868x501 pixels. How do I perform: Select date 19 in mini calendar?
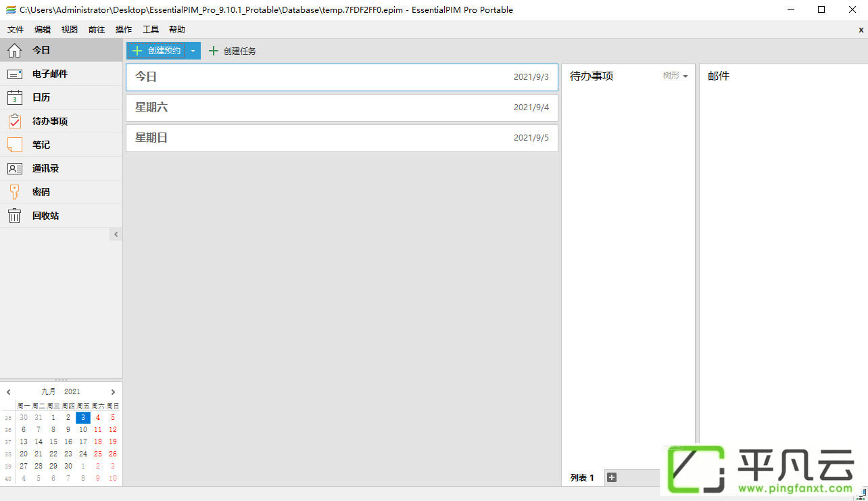click(113, 442)
